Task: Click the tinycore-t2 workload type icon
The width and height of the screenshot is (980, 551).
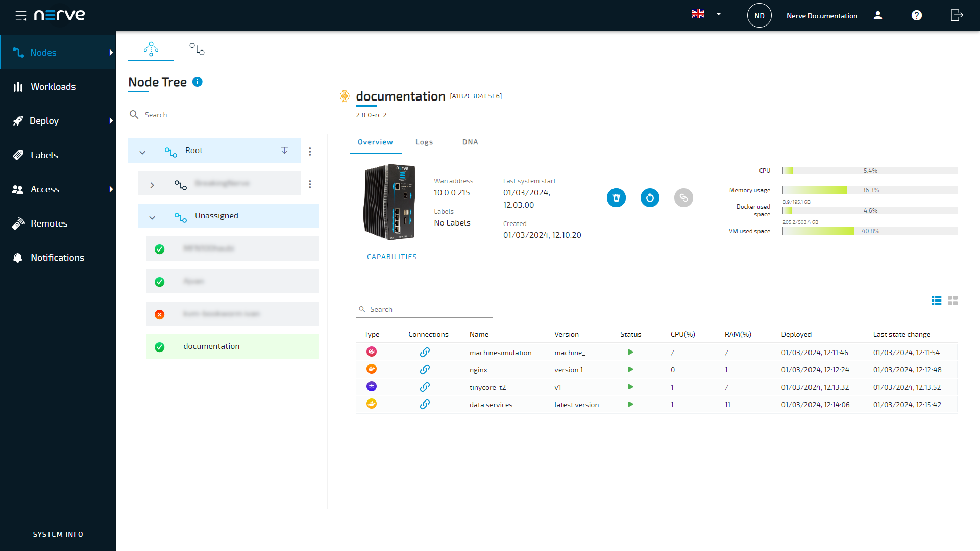Action: 372,387
